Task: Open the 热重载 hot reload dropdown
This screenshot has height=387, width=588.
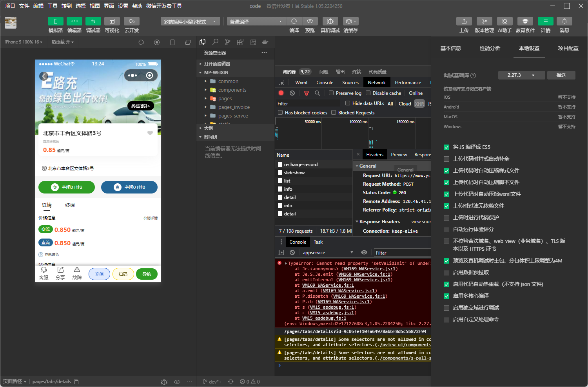Action: tap(63, 42)
